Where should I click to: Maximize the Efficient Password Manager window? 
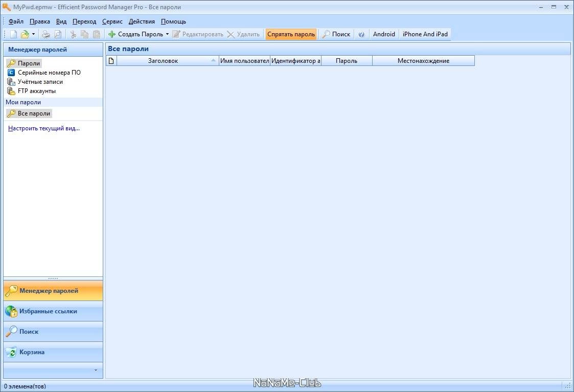pos(554,7)
